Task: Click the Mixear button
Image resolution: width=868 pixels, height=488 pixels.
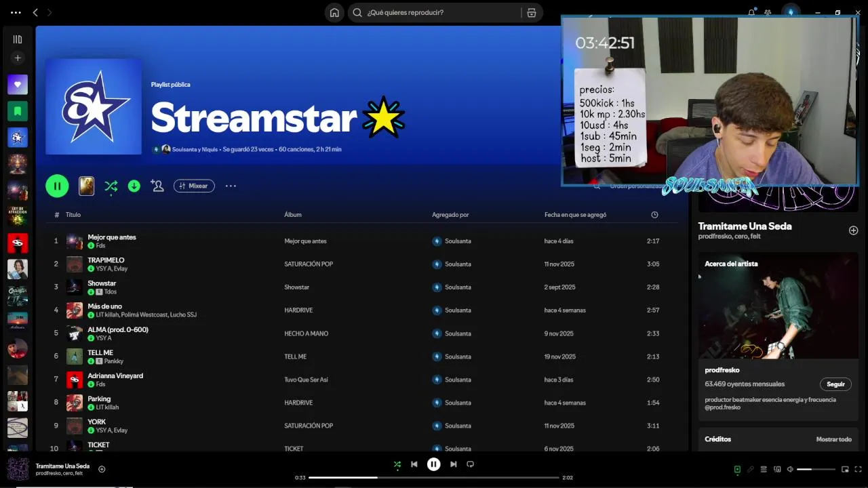Action: coord(194,186)
